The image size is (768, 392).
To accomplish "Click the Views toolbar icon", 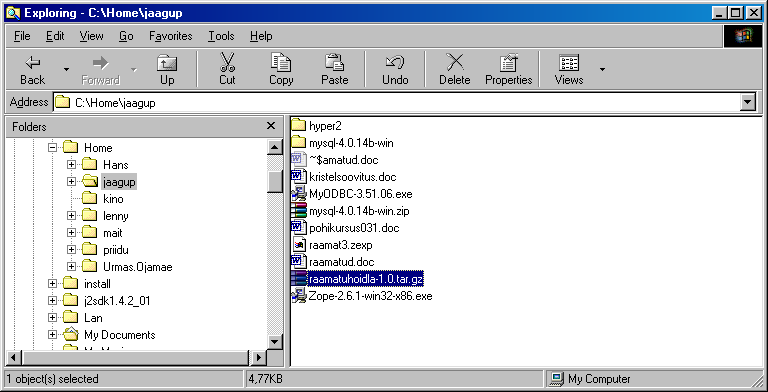I will coord(569,70).
